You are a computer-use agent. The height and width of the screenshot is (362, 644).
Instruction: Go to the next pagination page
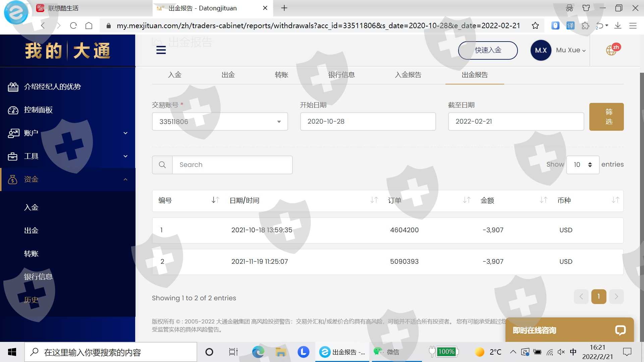pyautogui.click(x=616, y=297)
